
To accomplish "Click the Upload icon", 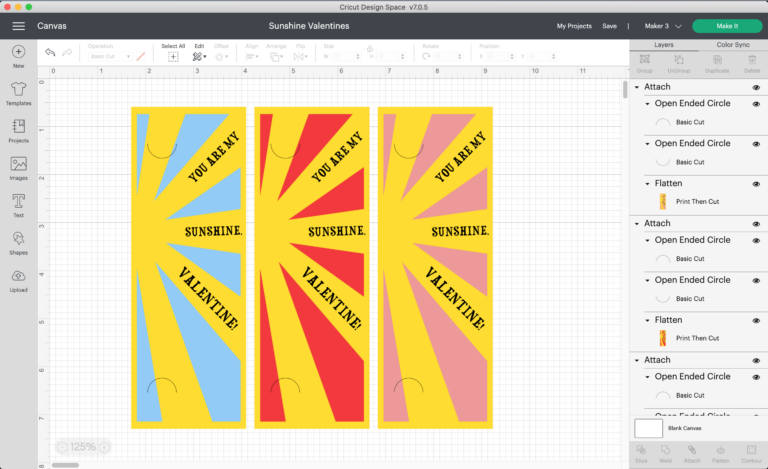I will (x=18, y=278).
